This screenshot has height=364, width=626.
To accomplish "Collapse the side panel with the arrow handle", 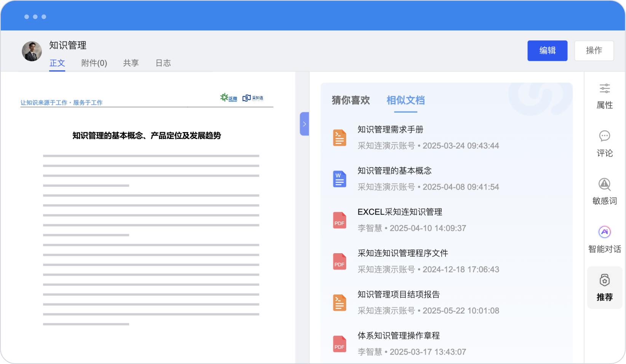I will [x=304, y=124].
